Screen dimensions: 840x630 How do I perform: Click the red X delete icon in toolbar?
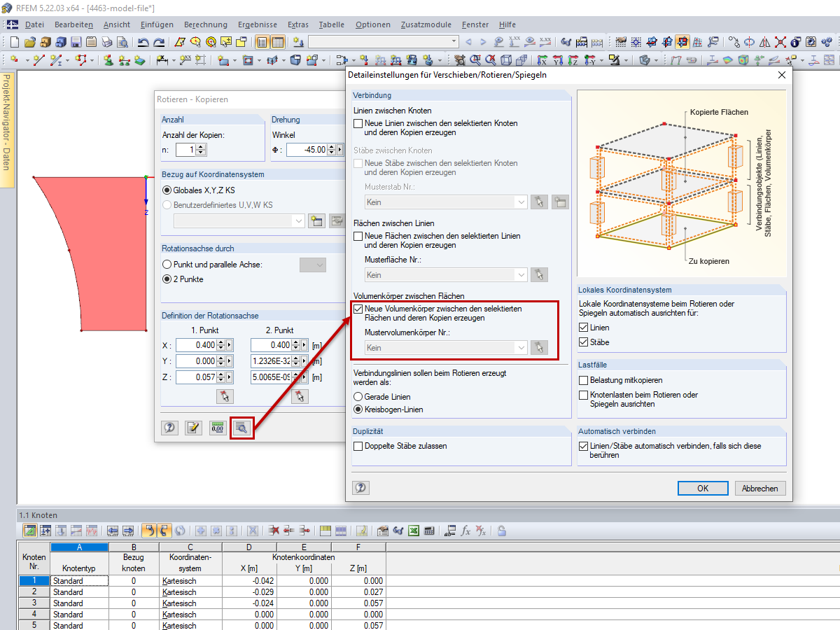coord(780,42)
